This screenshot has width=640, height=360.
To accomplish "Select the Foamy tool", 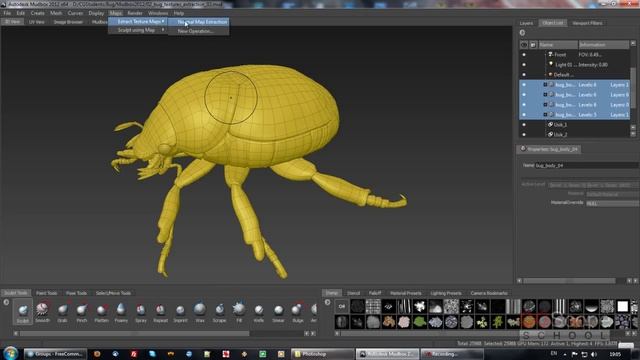I will pos(121,312).
